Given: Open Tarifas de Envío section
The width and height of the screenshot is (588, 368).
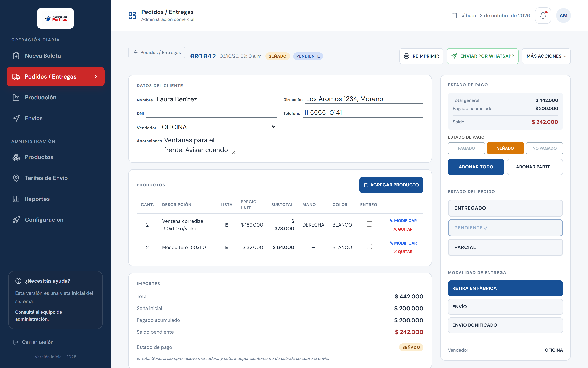Looking at the screenshot, I should coord(55,178).
